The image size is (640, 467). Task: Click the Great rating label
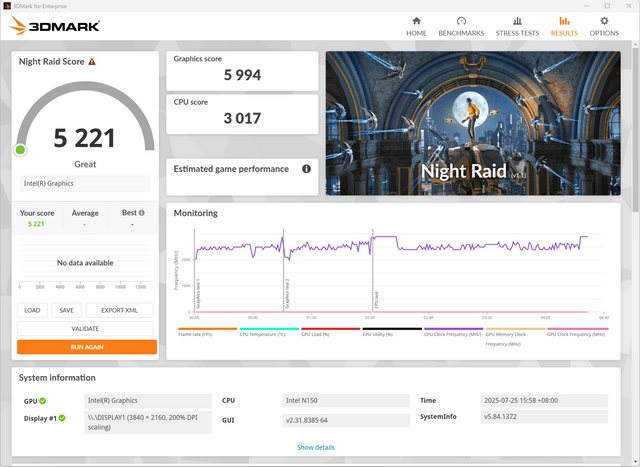tap(85, 164)
